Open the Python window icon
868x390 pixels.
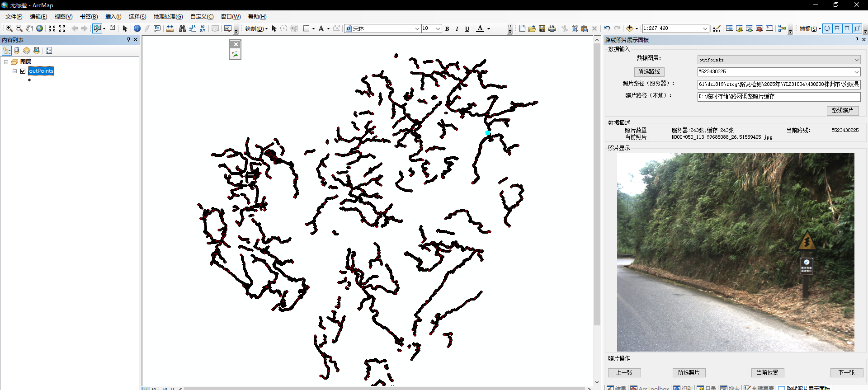tap(769, 28)
